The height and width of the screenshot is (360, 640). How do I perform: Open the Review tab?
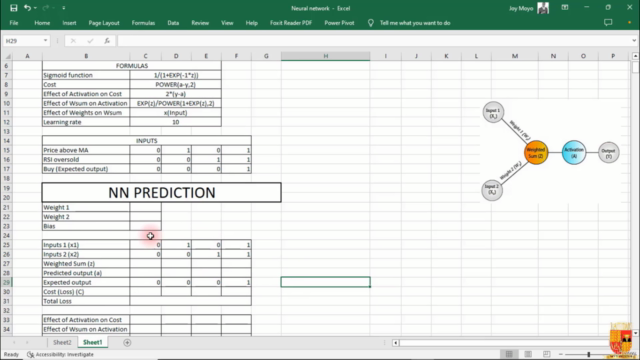coord(200,23)
